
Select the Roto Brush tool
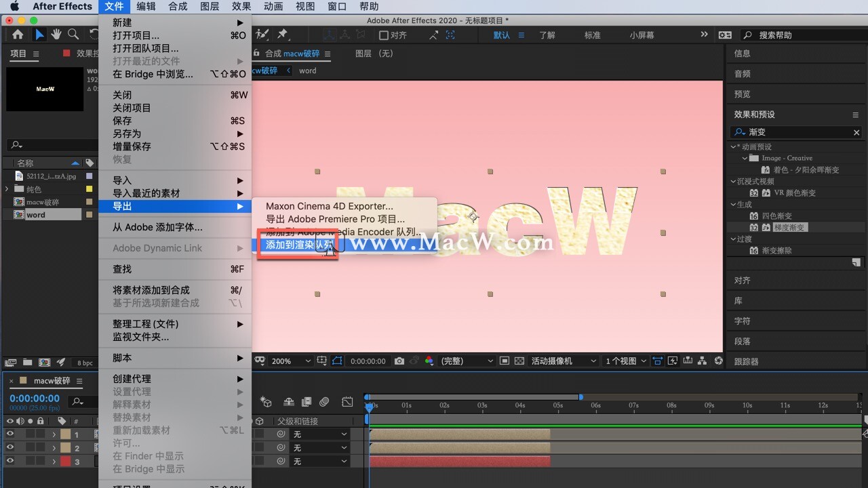[x=262, y=35]
